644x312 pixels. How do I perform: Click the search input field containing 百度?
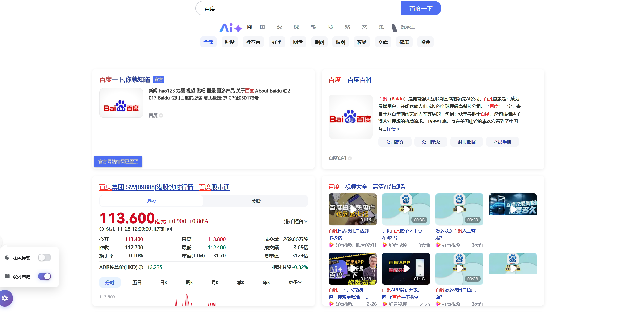coord(298,9)
